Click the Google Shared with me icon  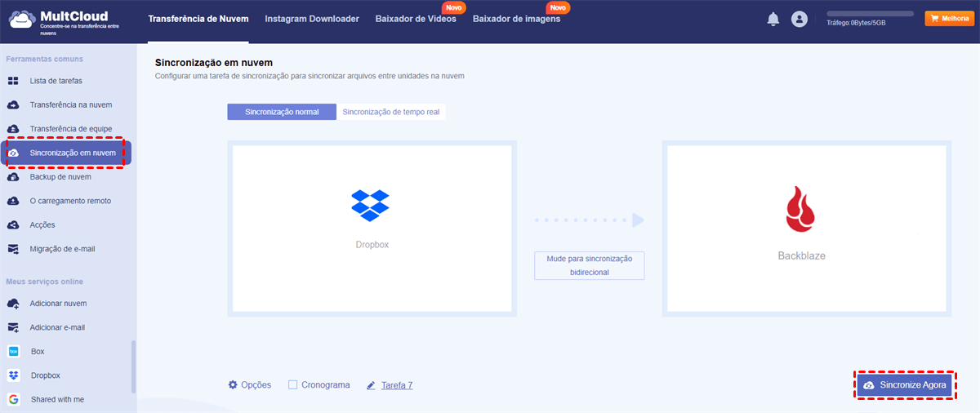(x=13, y=399)
